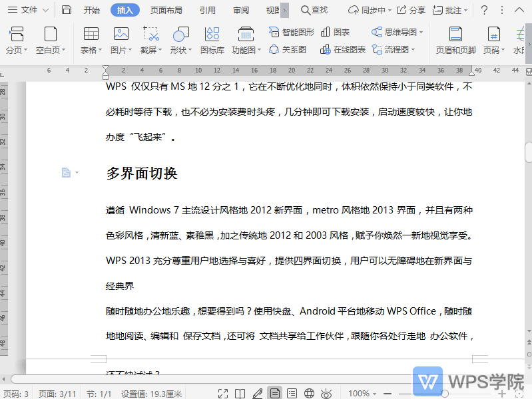
Task: Click the Save icon in title bar
Action: (66, 10)
